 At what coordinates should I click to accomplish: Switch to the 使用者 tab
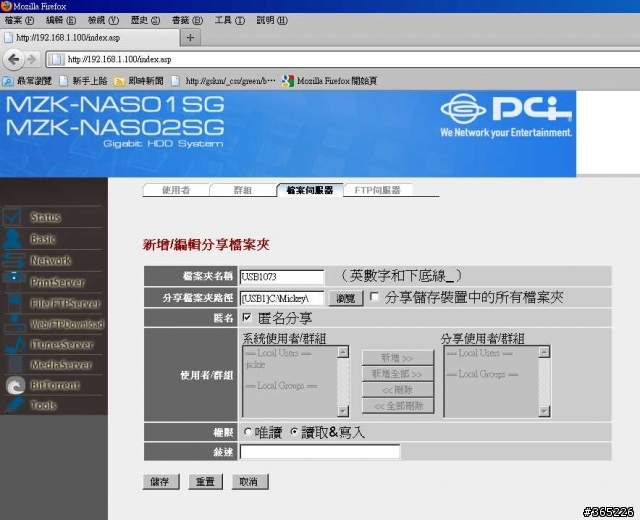[x=176, y=190]
